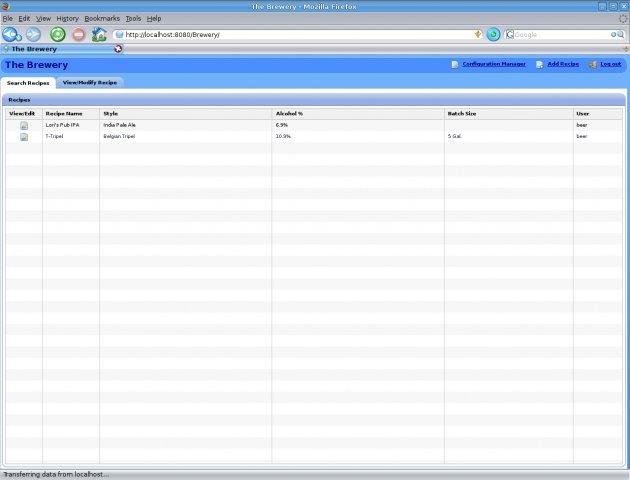Viewport: 630px width, 480px height.
Task: Switch to the Search Recipes tab
Action: [28, 83]
